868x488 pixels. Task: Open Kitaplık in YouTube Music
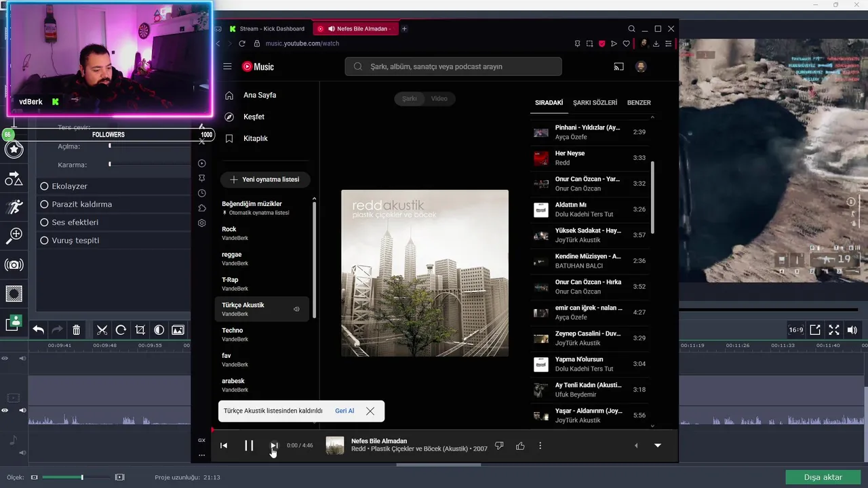coord(256,138)
